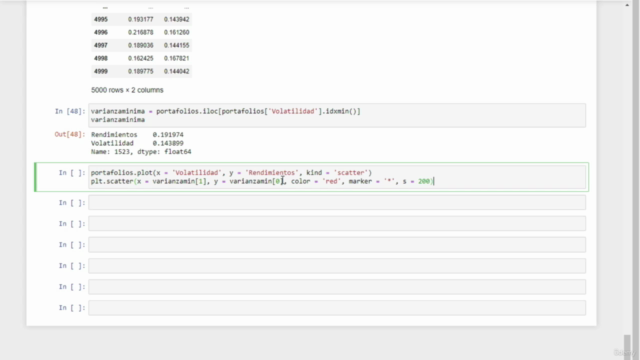This screenshot has height=360, width=640.
Task: Click table row index 4997
Action: tap(101, 45)
